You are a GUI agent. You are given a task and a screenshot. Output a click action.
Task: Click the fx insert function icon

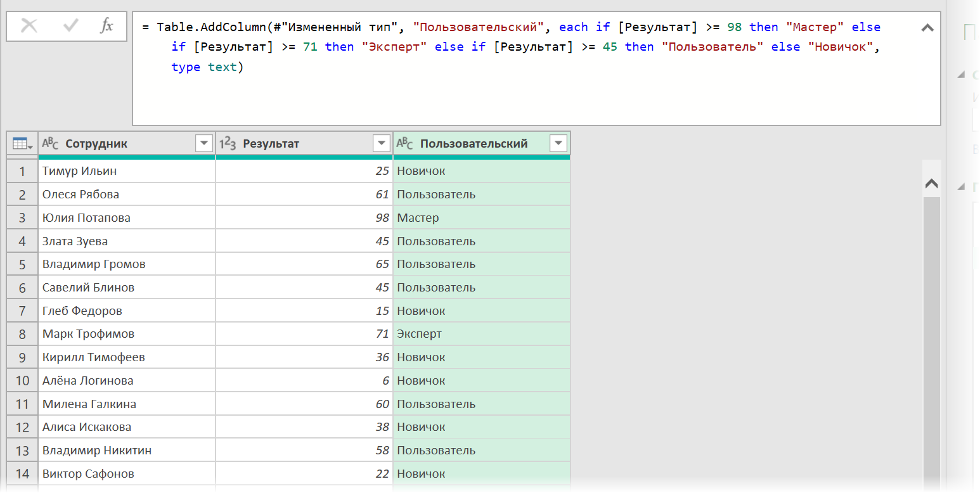coord(107,26)
